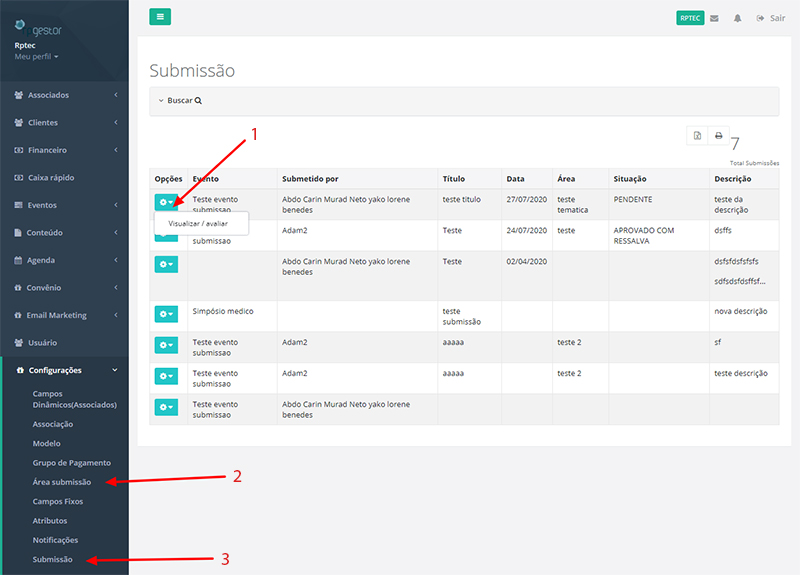
Task: Expand the Buscar search panel
Action: tap(180, 101)
